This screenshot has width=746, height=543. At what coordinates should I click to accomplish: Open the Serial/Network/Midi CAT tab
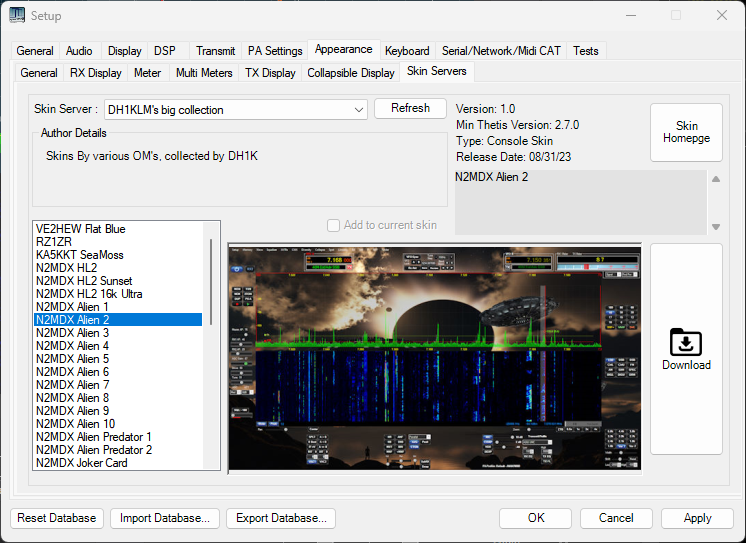[x=501, y=51]
